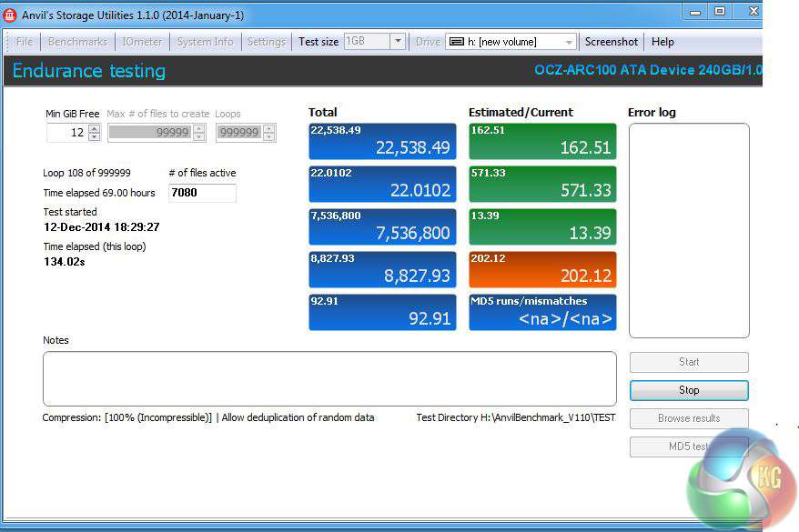Screen dimensions: 799x532
Task: Click the blue 7,536,800 total tile
Action: pos(382,227)
